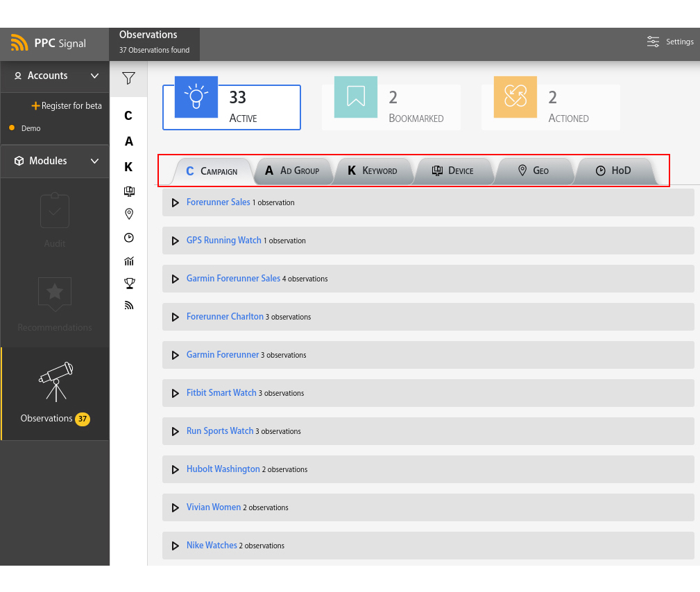Open the Forerunner Charlton campaign link
Image resolution: width=700 pixels, height=592 pixels.
coord(225,317)
